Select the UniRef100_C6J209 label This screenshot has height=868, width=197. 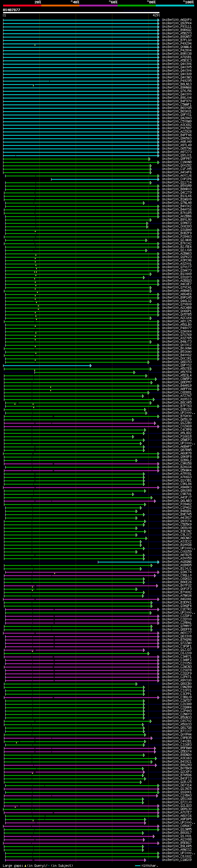(x=177, y=653)
